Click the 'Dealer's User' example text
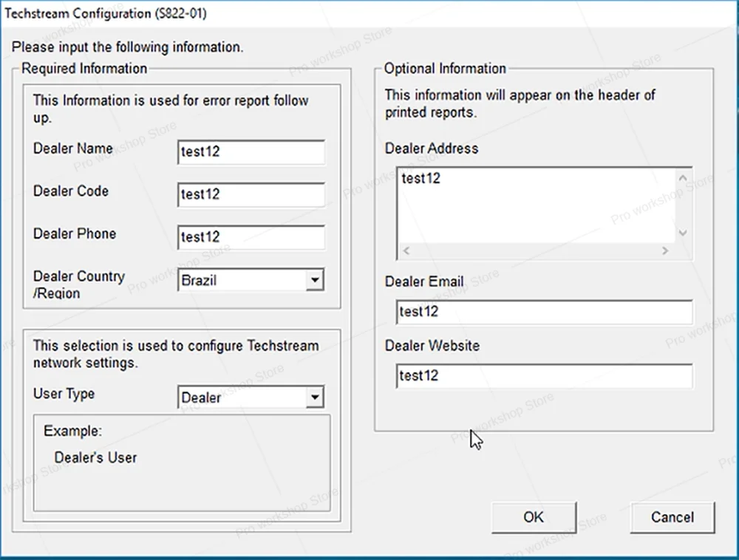 pyautogui.click(x=95, y=458)
